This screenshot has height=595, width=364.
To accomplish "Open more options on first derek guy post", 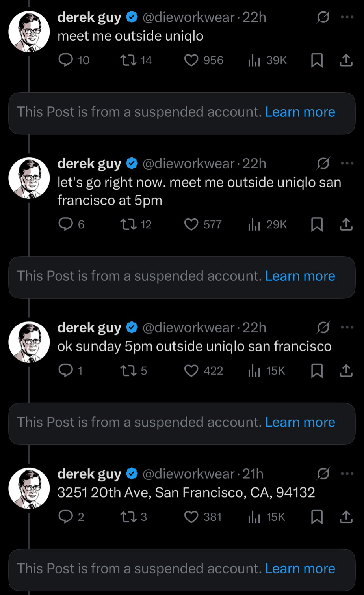I will (347, 17).
